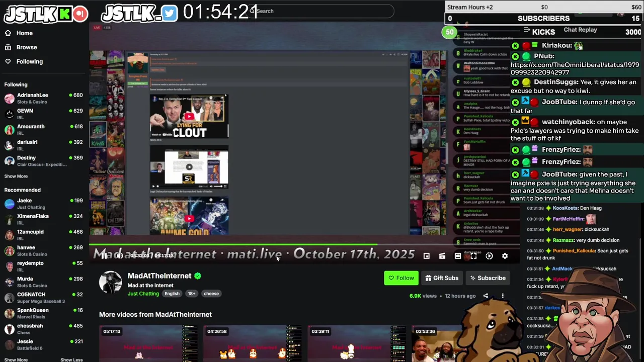The image size is (644, 362).
Task: Open followed channel Amouranth
Action: click(43, 129)
